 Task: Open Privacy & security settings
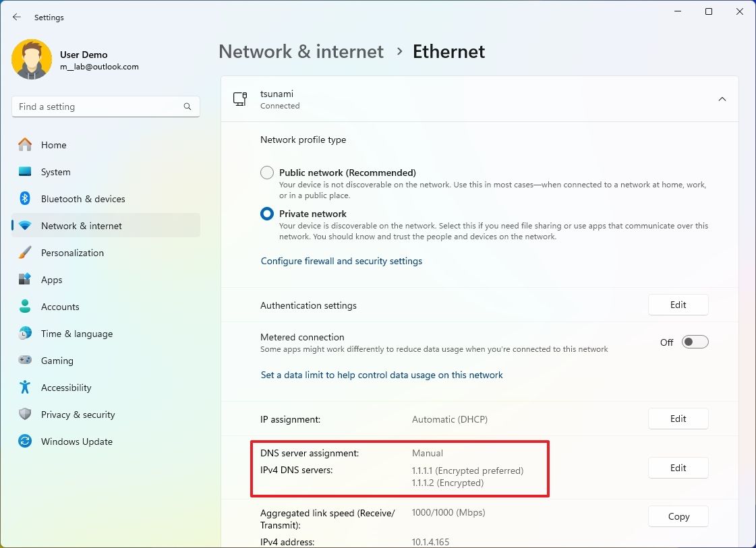tap(78, 415)
